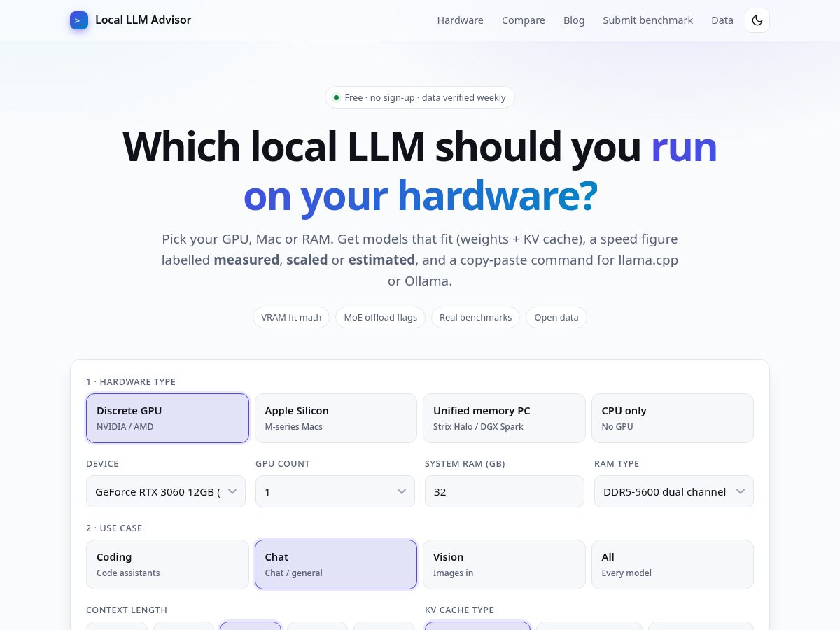Choose the Chat use case
The height and width of the screenshot is (630, 840).
335,564
